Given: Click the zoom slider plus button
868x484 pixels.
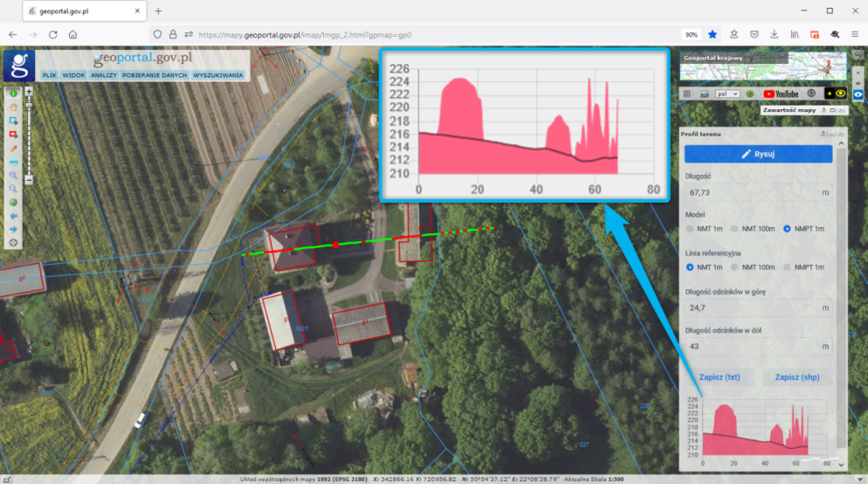Looking at the screenshot, I should 29,92.
